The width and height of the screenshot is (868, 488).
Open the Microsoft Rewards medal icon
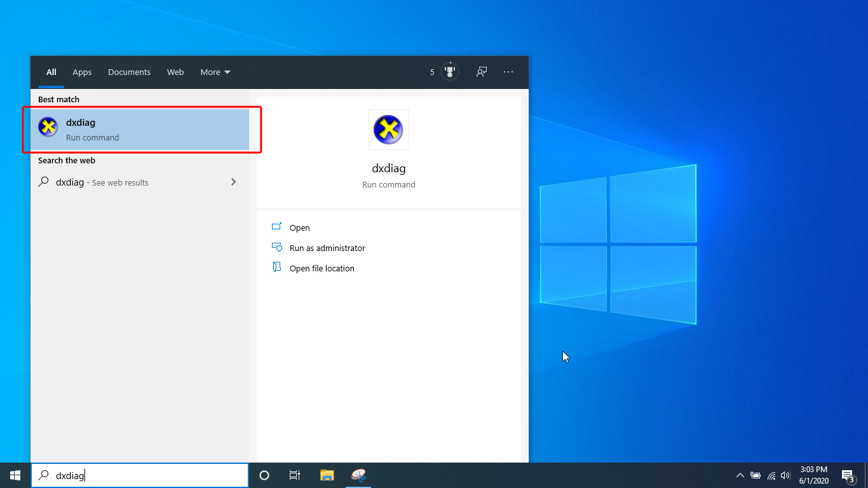pyautogui.click(x=449, y=72)
